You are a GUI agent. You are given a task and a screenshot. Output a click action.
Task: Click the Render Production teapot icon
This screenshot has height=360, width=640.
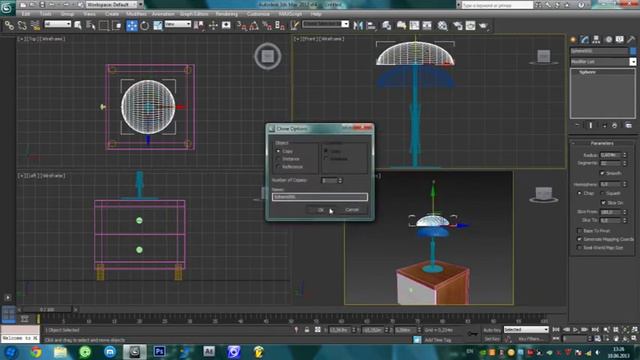[484, 26]
